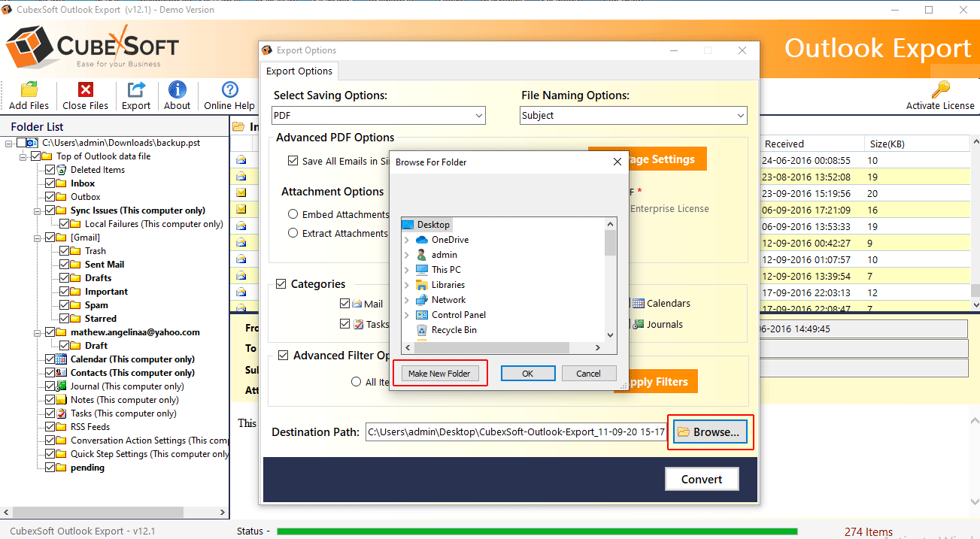Click the Close Files toolbar icon
This screenshot has width=980, height=539.
[86, 89]
